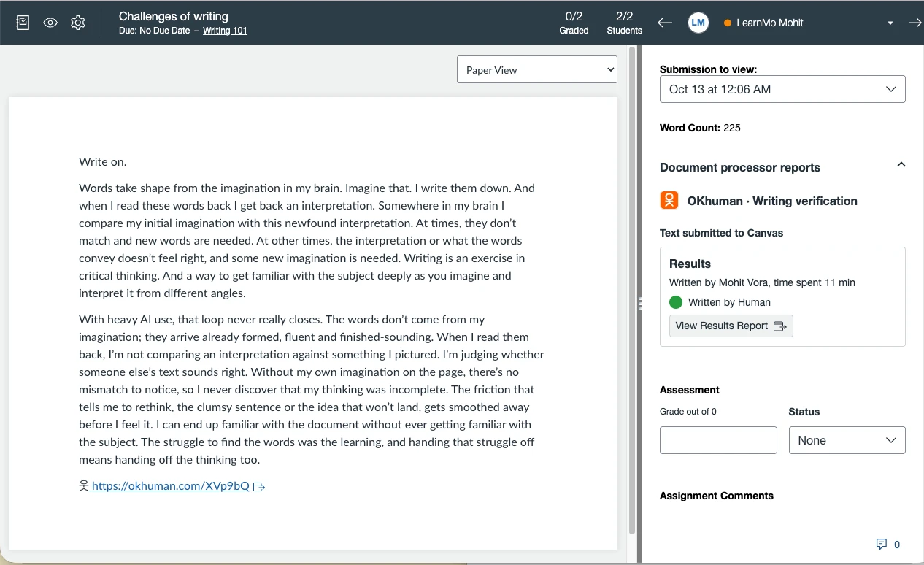Open the Submission to view dropdown

[782, 89]
